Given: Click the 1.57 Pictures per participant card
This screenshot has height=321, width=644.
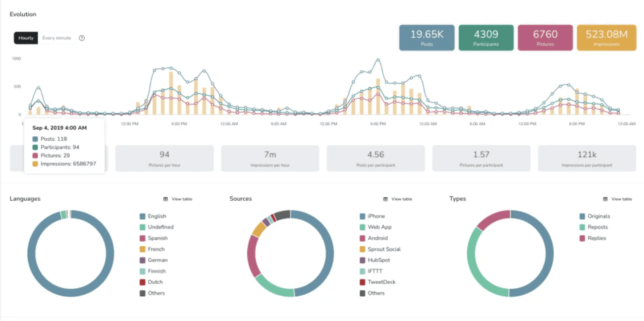Looking at the screenshot, I should tap(481, 159).
